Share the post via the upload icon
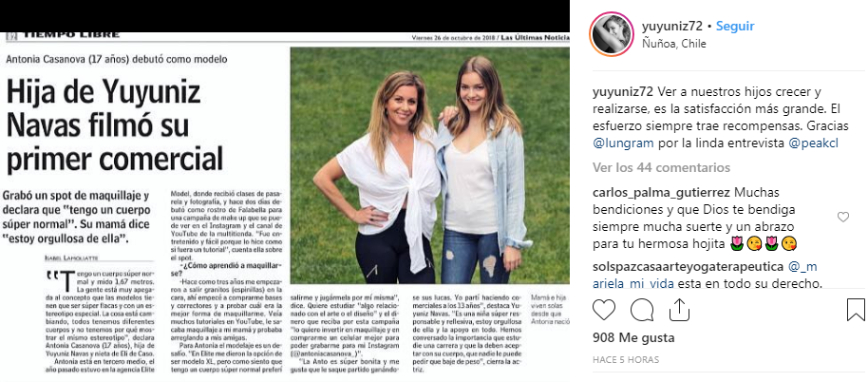Image resolution: width=868 pixels, height=382 pixels. (x=679, y=310)
